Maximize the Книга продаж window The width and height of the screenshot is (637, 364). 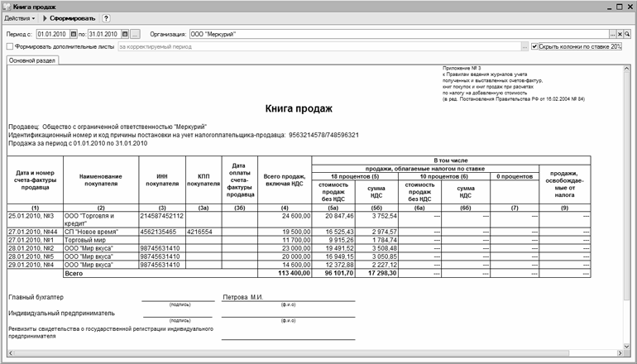[620, 5]
